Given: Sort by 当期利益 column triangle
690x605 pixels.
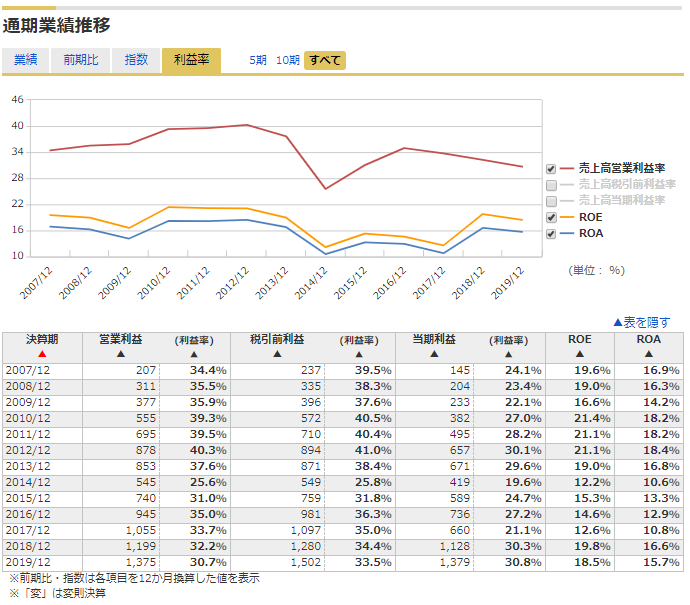Looking at the screenshot, I should pyautogui.click(x=434, y=354).
